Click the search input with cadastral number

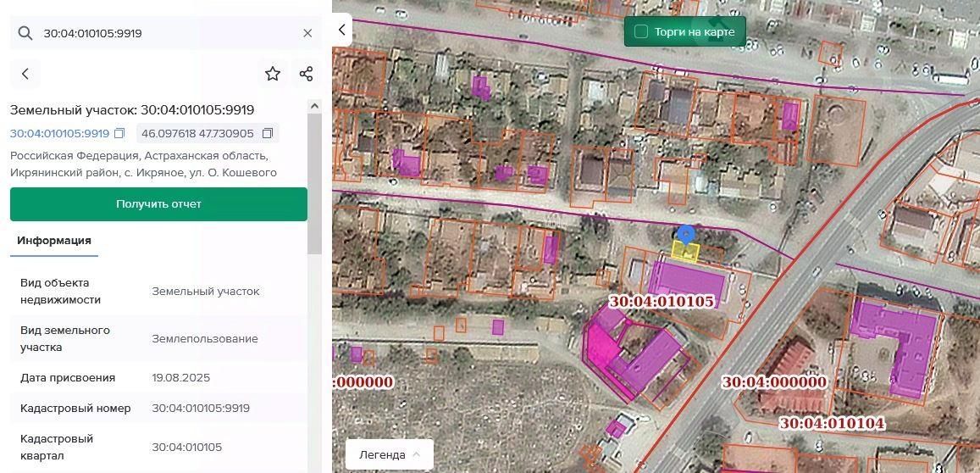point(166,33)
